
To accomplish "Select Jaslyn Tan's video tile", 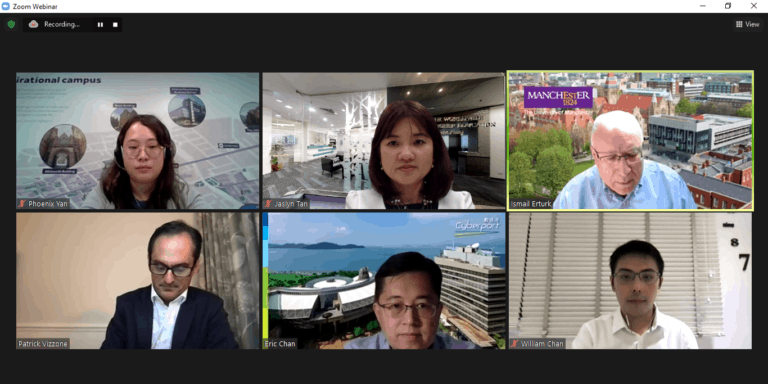I will coord(384,141).
